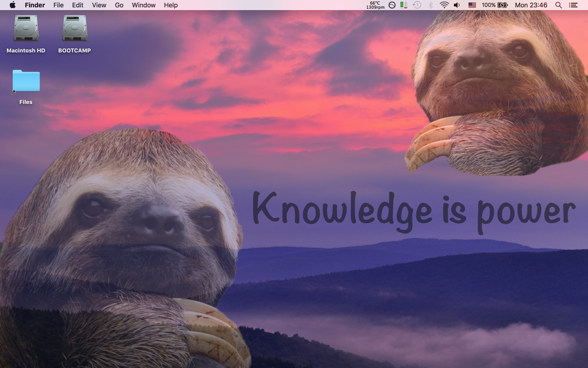Open the temperature and fan speed readout
Screen dimensions: 588x368
375,5
